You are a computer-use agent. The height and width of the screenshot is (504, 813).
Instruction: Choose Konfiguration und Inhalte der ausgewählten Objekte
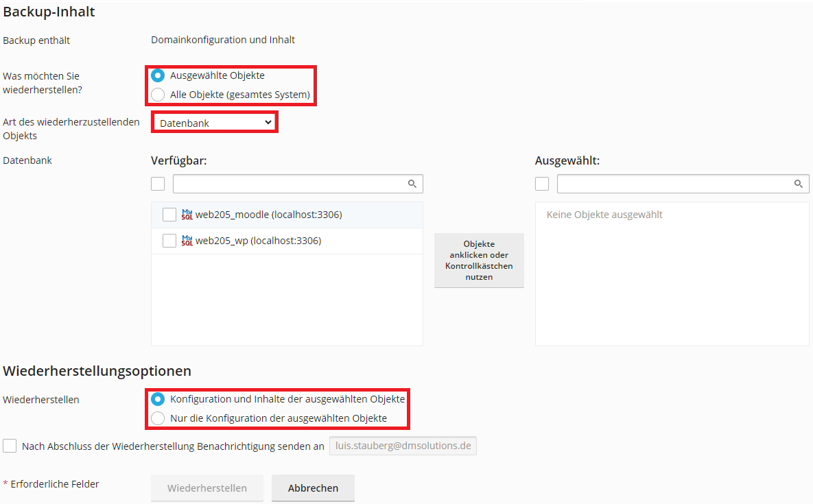click(158, 399)
